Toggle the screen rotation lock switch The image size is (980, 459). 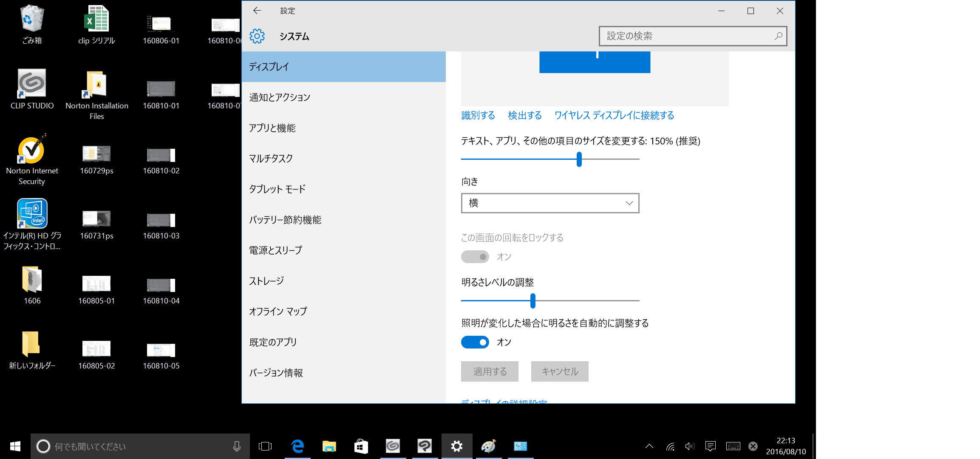coord(475,257)
